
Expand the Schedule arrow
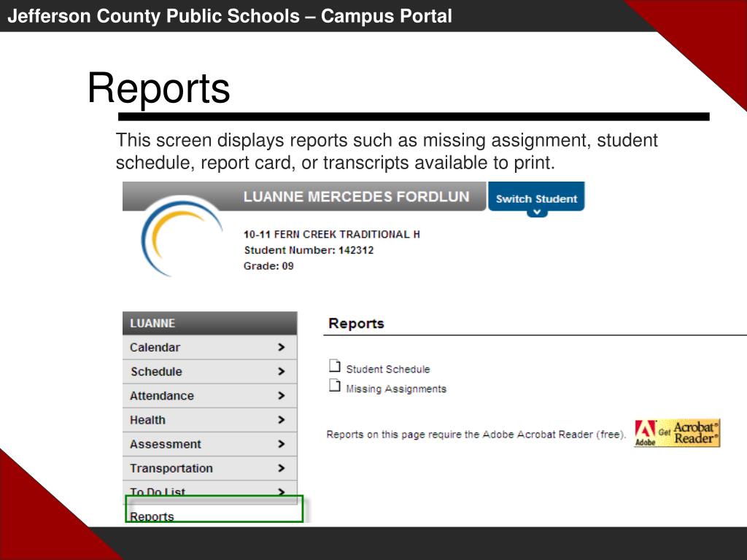pyautogui.click(x=281, y=371)
